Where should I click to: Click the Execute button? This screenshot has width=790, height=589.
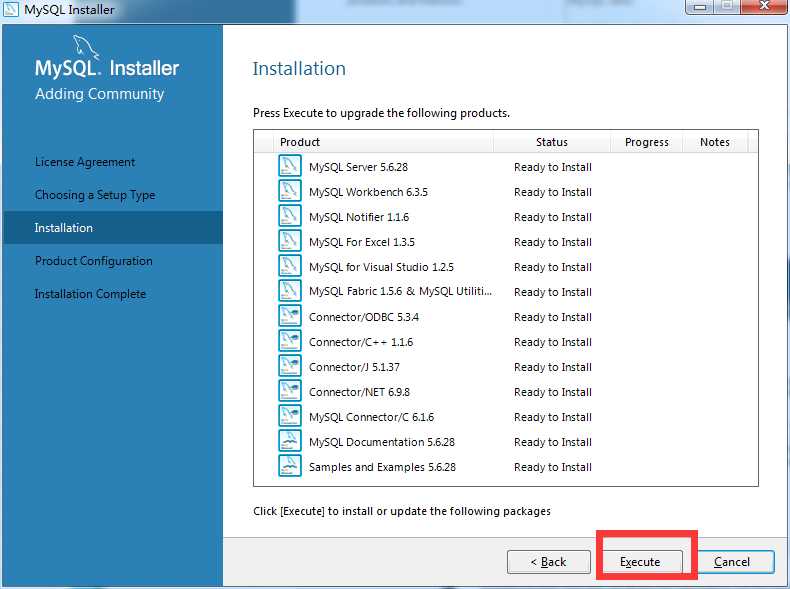click(640, 561)
